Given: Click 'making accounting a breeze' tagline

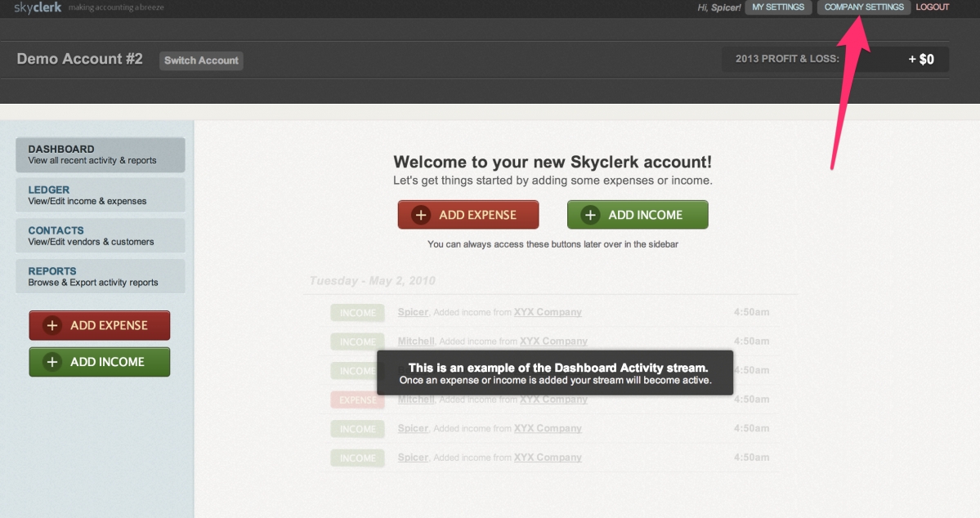Looking at the screenshot, I should tap(116, 7).
